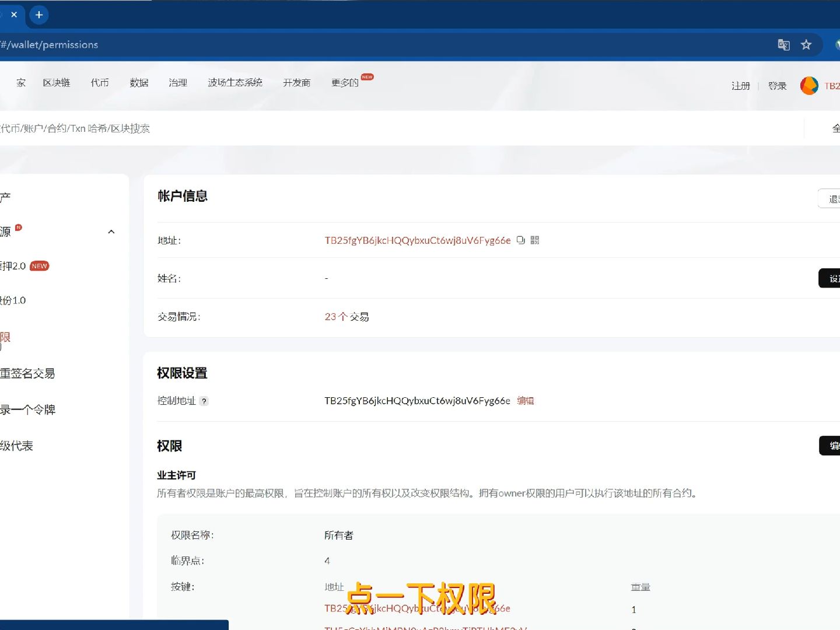Open the page translate icon in address bar

783,45
